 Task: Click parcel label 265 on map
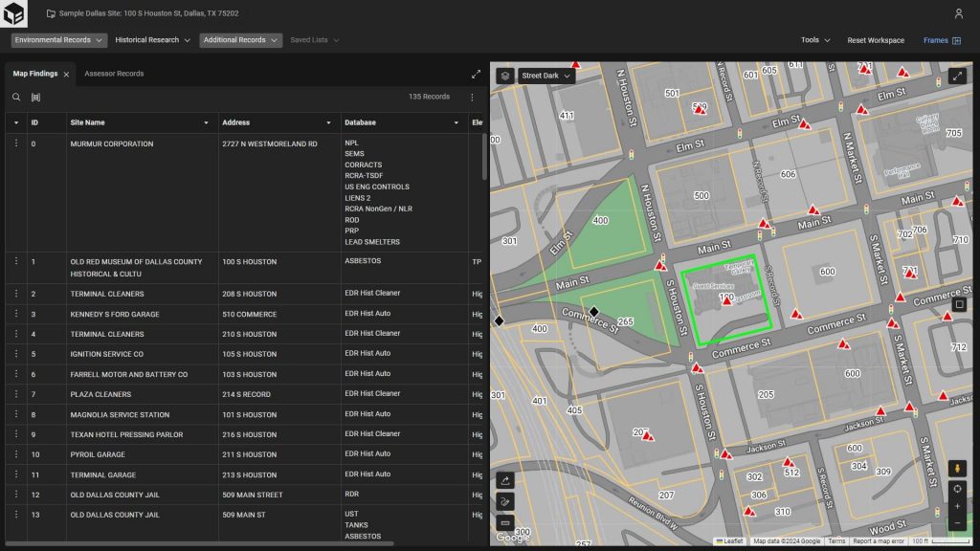[625, 321]
